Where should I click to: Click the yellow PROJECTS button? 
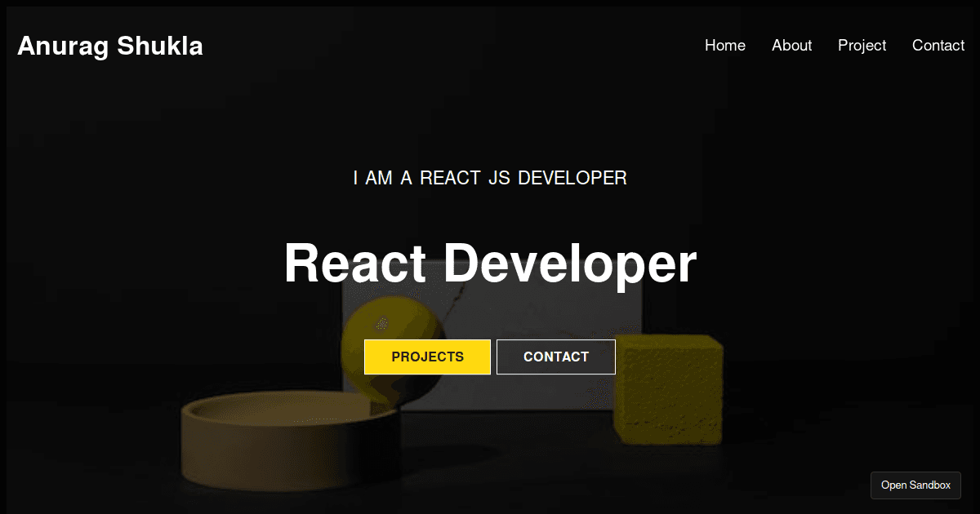coord(427,357)
